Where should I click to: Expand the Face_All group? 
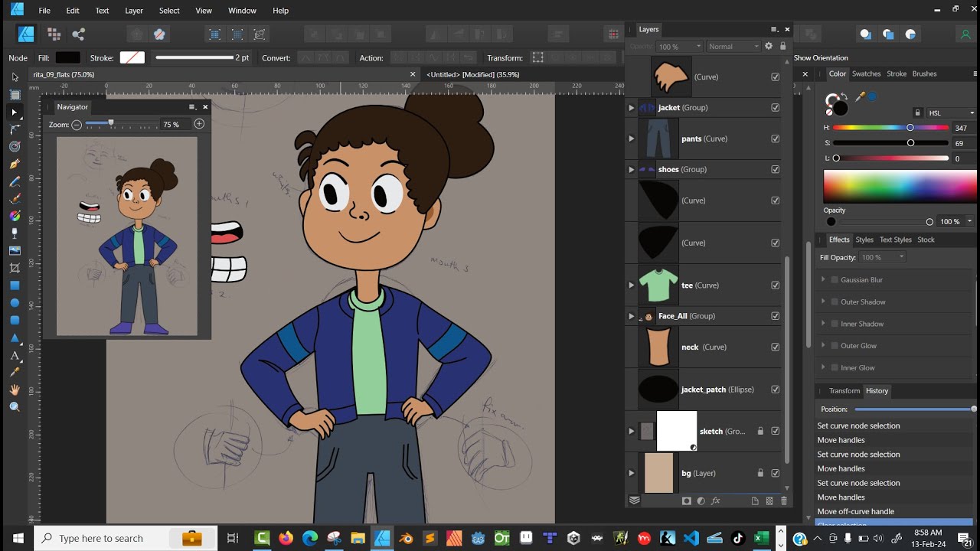[x=632, y=316]
